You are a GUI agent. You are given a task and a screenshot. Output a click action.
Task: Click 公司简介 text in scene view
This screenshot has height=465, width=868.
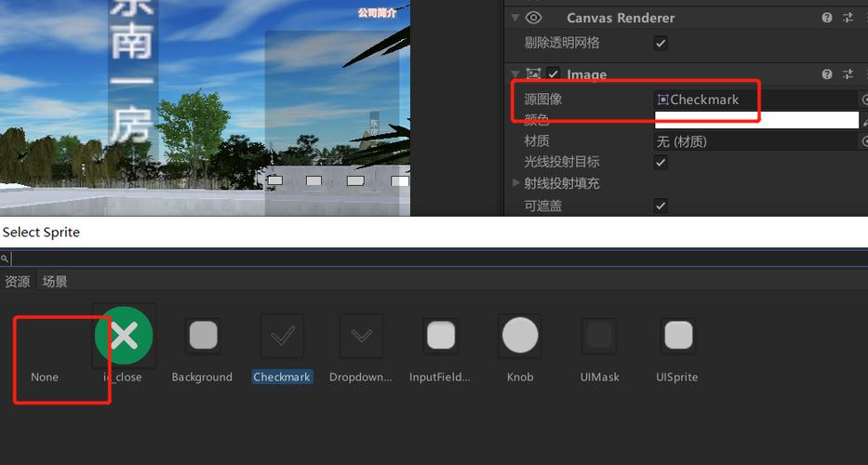[377, 13]
